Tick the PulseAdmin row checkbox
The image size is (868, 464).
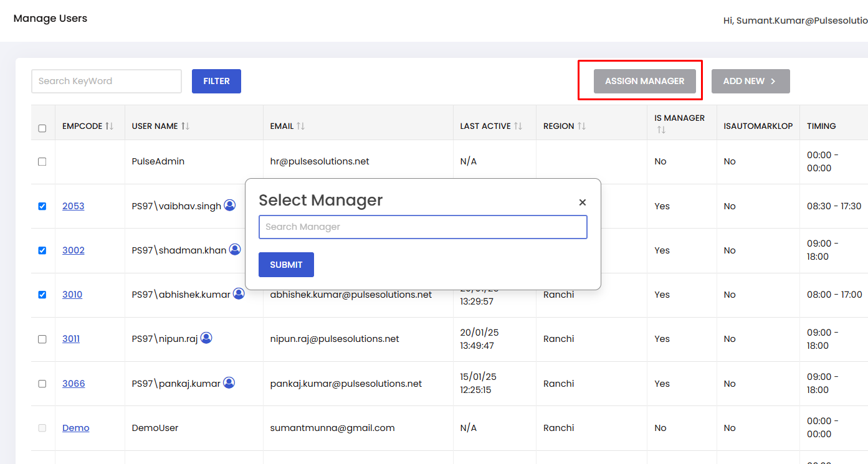tap(42, 161)
